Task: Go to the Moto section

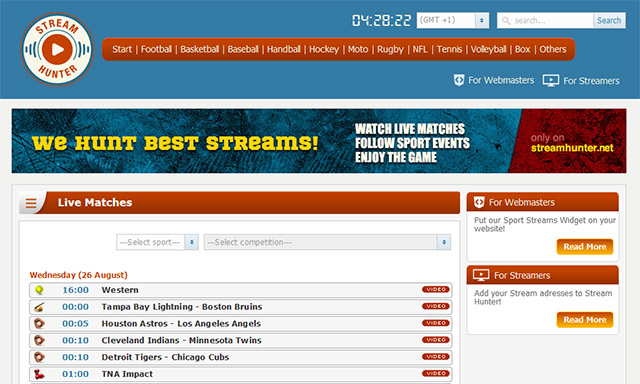Action: 358,49
